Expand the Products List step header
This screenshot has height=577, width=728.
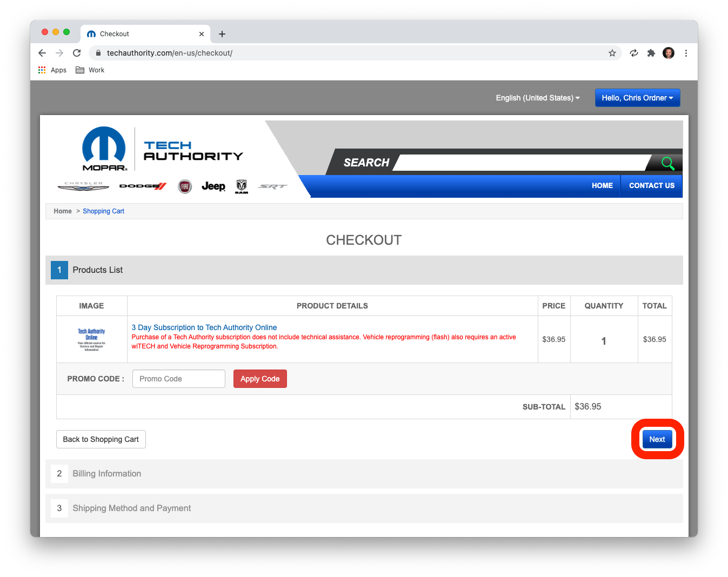(x=364, y=270)
